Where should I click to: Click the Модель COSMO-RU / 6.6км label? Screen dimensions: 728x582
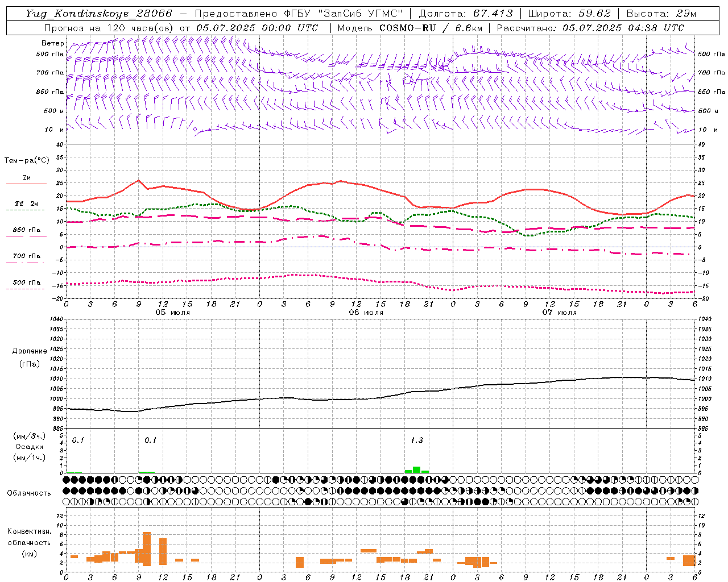coord(409,28)
